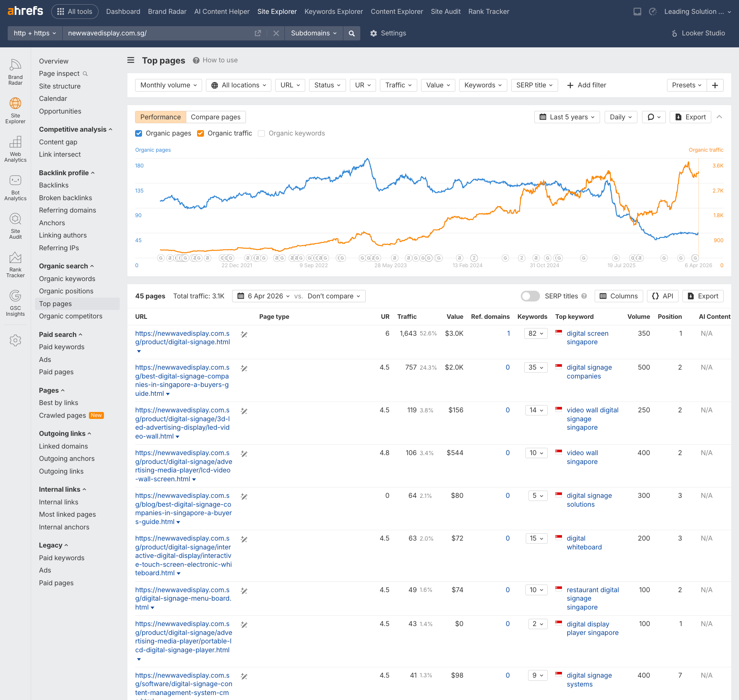Click the Add filter button
The image size is (739, 700).
[587, 85]
